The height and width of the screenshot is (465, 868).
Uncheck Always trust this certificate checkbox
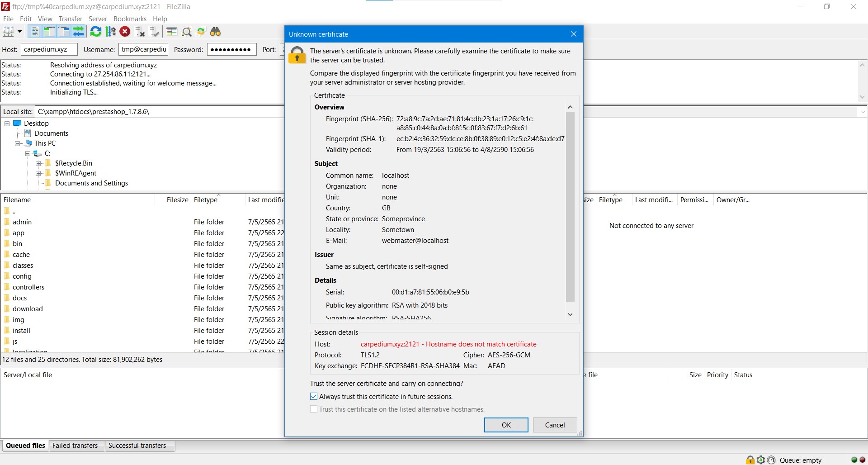coord(314,397)
